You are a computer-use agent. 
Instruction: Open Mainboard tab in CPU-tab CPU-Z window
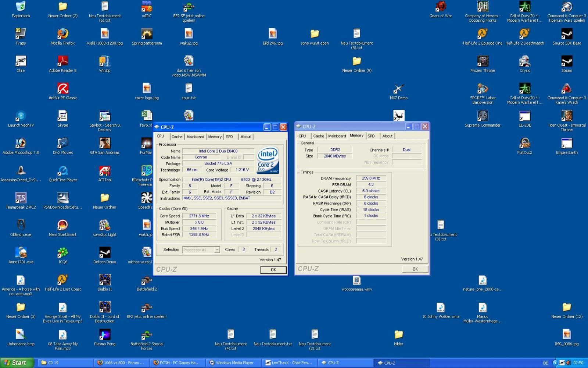(x=195, y=137)
